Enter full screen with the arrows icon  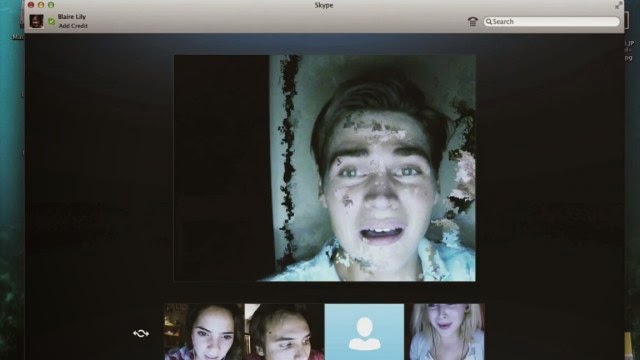pos(618,5)
